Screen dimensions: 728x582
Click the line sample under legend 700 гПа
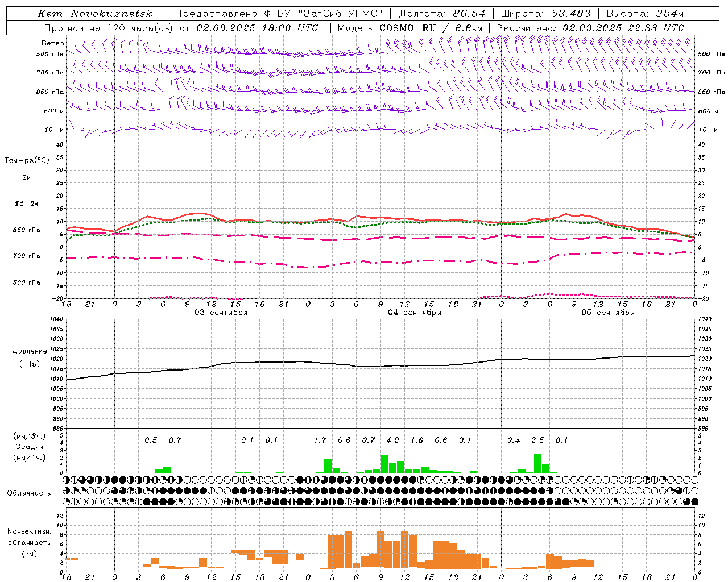click(25, 263)
